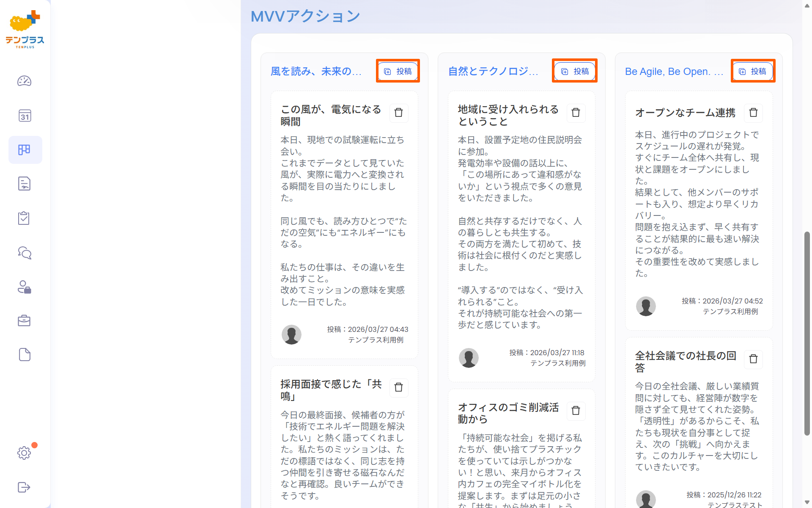Click post title 'オフィスのゴミ削減活動から'

(x=508, y=413)
